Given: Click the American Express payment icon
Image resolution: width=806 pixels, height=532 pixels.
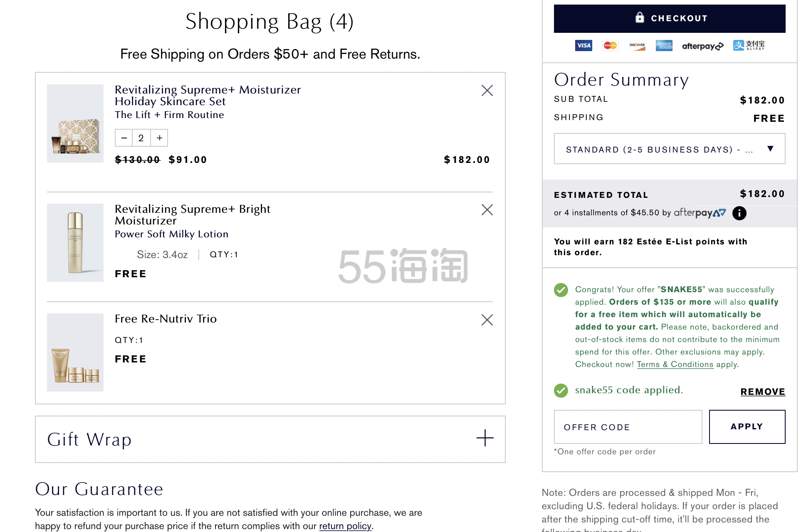Looking at the screenshot, I should [664, 46].
